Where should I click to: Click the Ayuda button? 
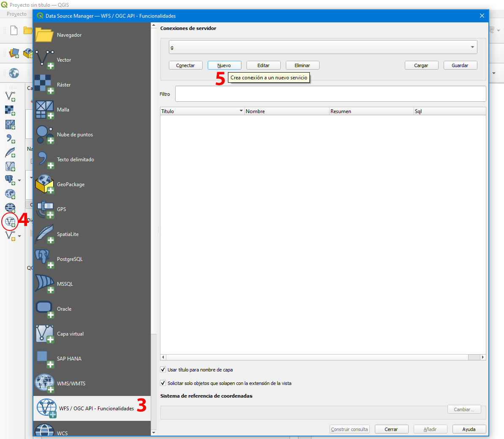coord(469,429)
